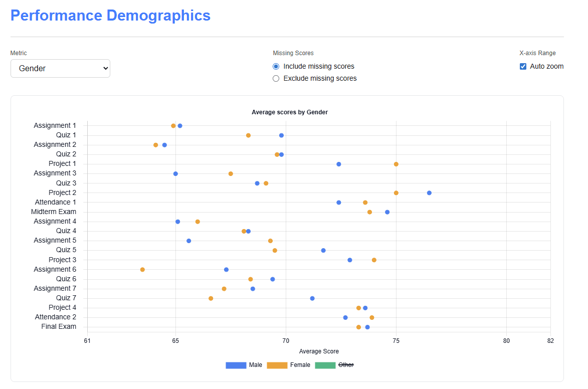The image size is (588, 389).
Task: Click the 'Quiz 1' axis label
Action: pos(66,135)
